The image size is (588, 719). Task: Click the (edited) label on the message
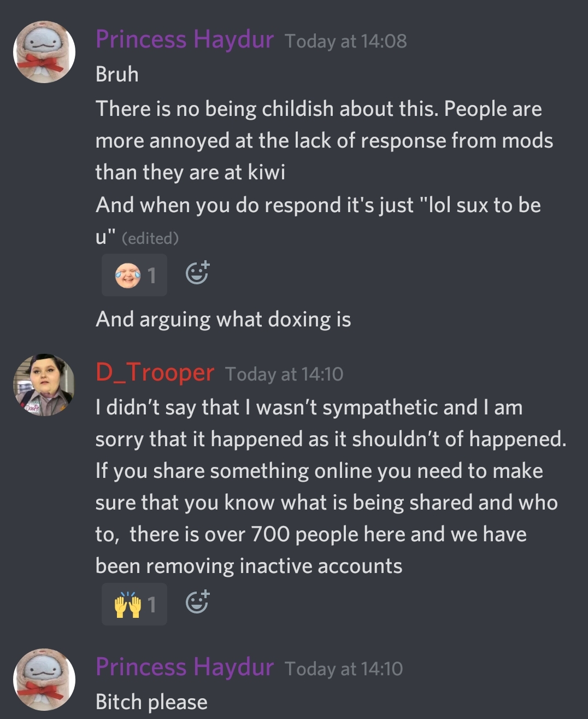coord(150,238)
